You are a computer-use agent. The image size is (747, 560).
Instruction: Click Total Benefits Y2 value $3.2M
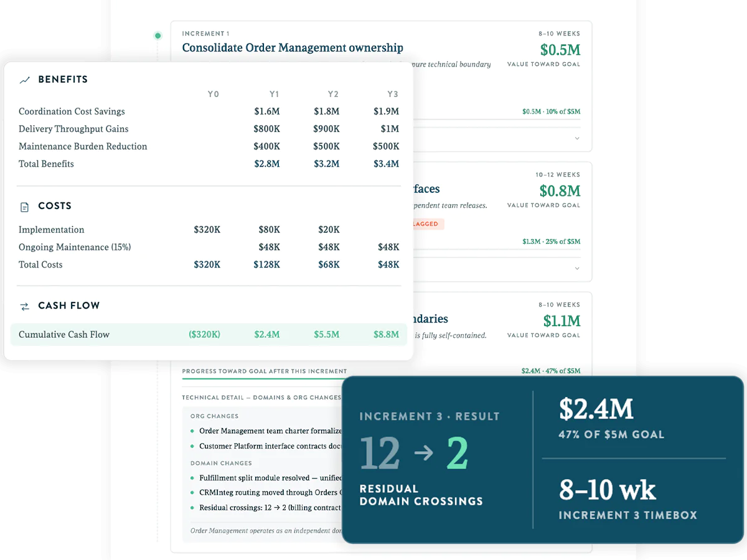coord(327,164)
